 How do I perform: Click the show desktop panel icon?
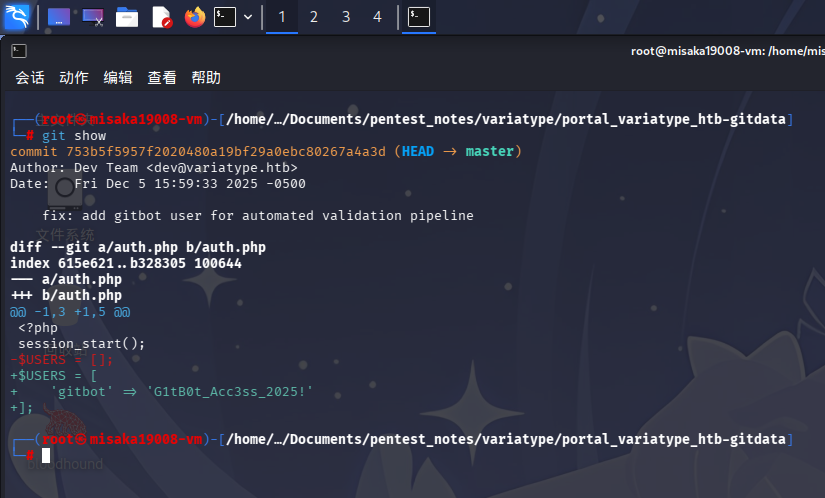[x=58, y=17]
